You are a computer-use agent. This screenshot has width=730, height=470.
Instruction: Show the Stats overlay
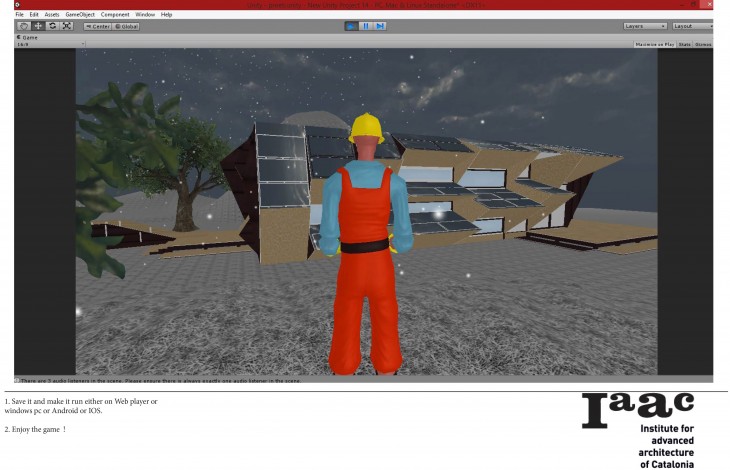pos(684,44)
